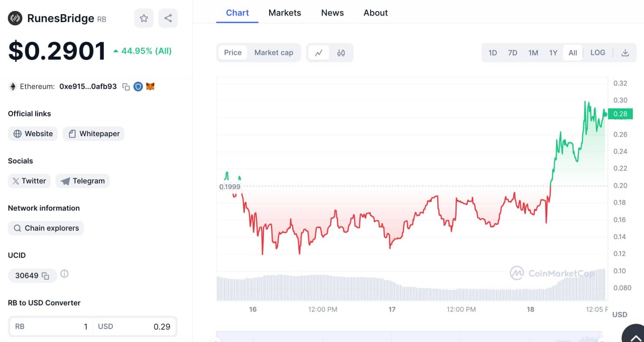
Task: Add RunesBridge to watchlist with star icon
Action: click(x=144, y=18)
